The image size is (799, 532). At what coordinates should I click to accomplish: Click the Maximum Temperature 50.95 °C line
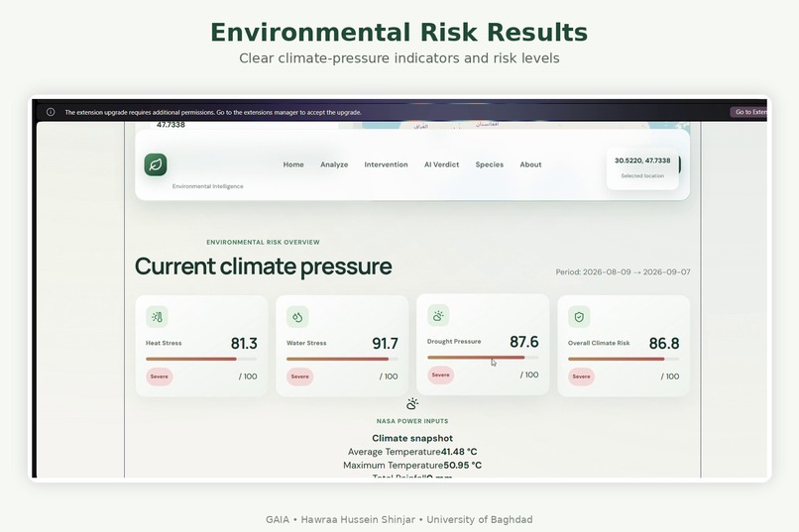tap(412, 466)
